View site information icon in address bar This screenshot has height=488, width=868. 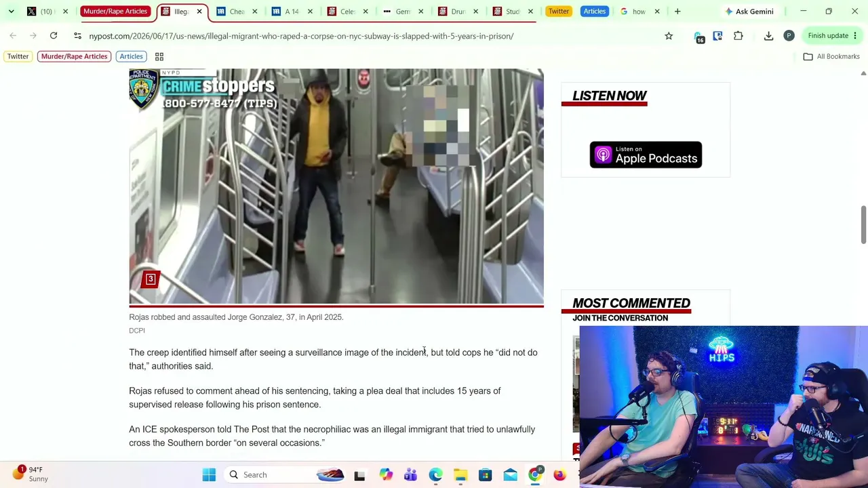click(77, 36)
